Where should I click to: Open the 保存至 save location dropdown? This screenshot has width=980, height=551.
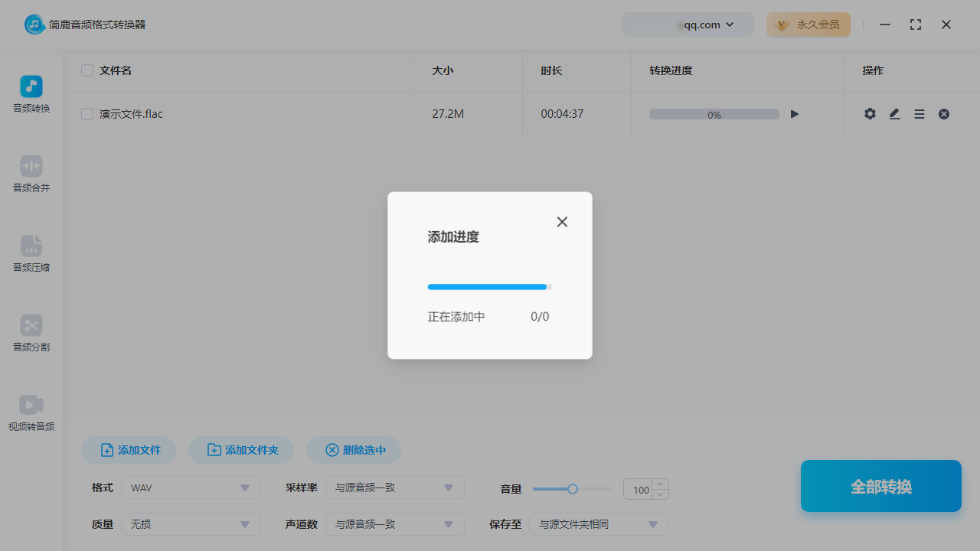coord(598,524)
